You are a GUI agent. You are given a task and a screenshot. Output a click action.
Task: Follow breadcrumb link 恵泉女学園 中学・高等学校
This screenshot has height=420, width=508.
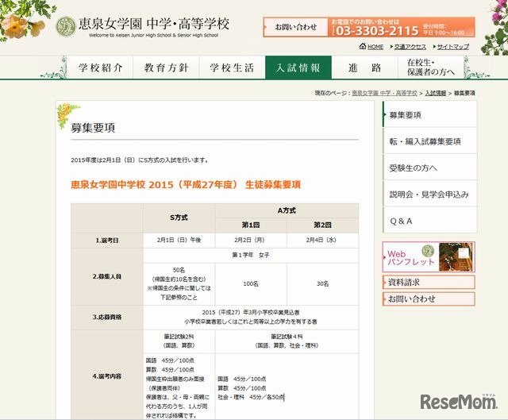coord(384,93)
